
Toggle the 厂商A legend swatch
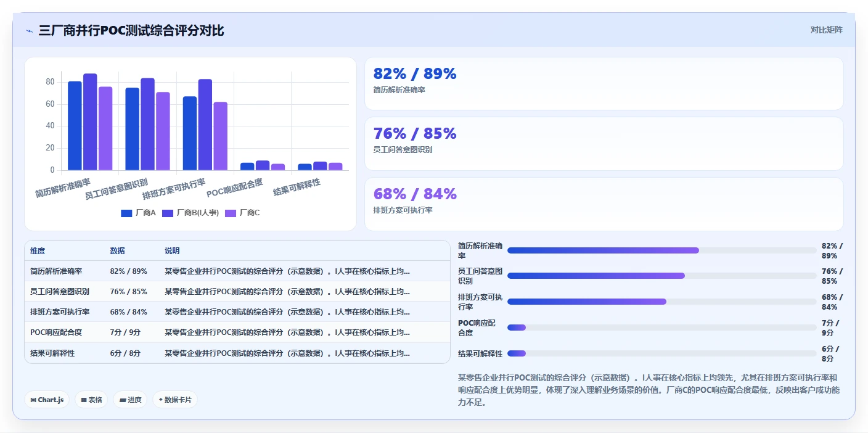pos(126,213)
